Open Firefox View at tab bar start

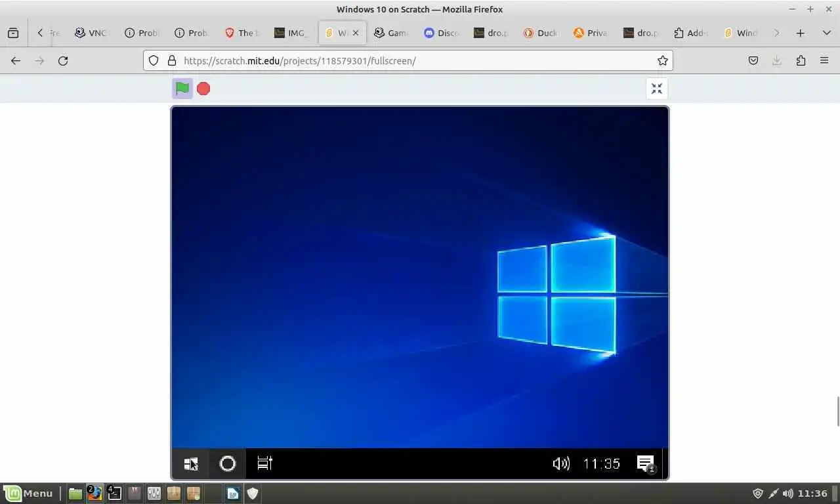point(13,33)
